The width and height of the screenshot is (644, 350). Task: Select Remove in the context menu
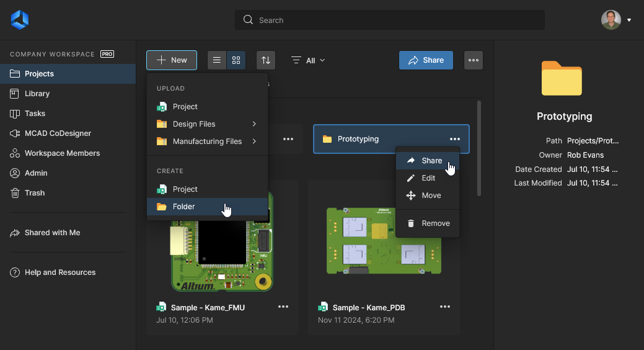tap(428, 223)
